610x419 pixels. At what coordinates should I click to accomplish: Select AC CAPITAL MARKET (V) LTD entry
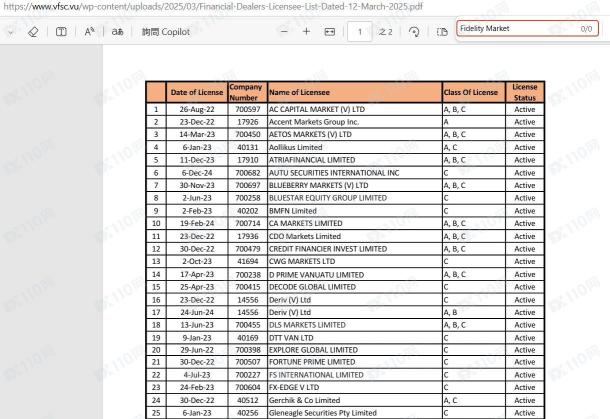pyautogui.click(x=317, y=110)
